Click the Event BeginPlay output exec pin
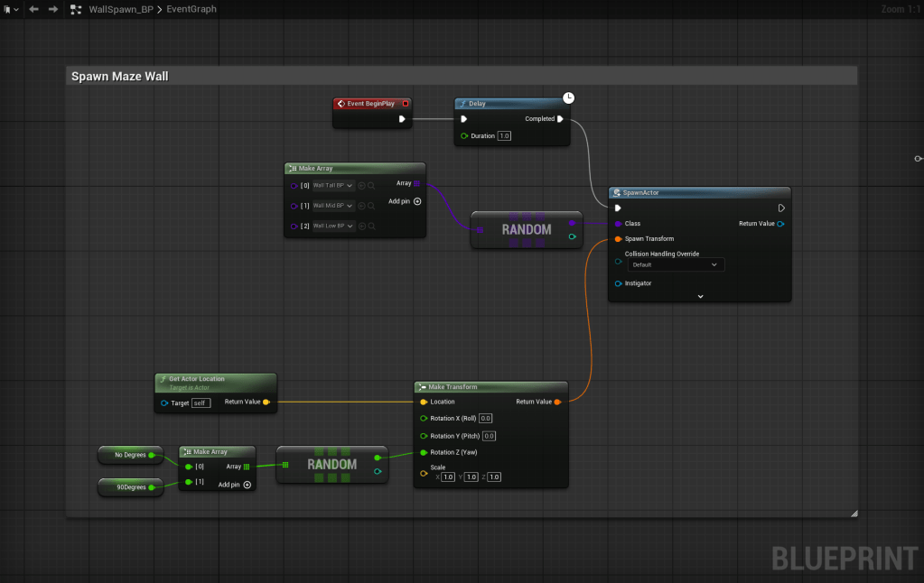This screenshot has height=583, width=924. pyautogui.click(x=402, y=118)
